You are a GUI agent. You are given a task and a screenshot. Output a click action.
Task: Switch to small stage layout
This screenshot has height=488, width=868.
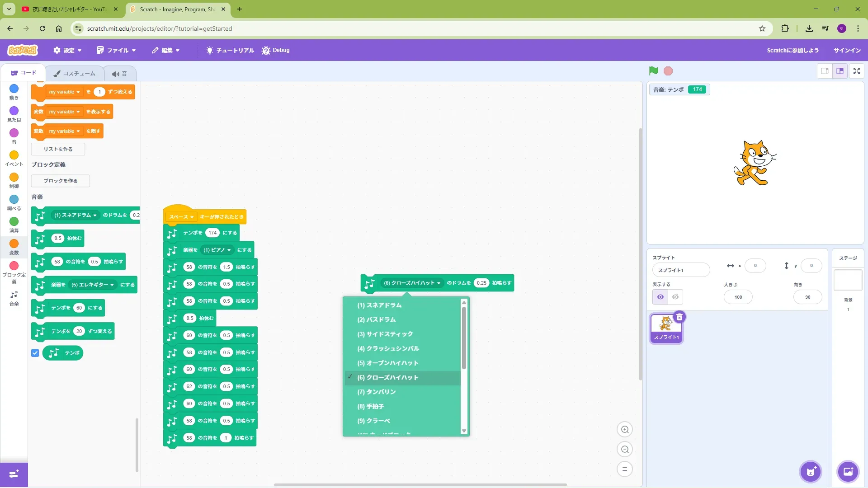click(x=825, y=71)
